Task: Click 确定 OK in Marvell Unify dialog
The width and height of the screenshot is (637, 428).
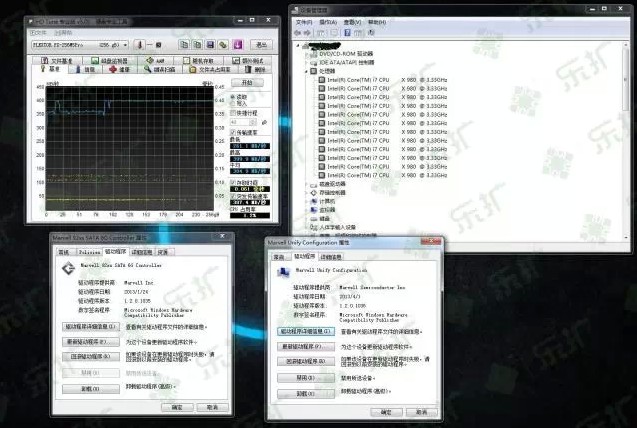Action: point(386,412)
